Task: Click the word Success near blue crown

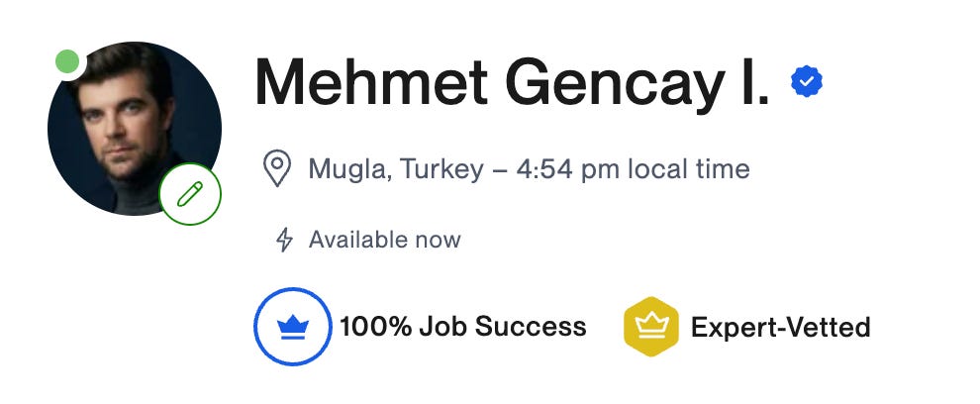Action: coord(530,327)
